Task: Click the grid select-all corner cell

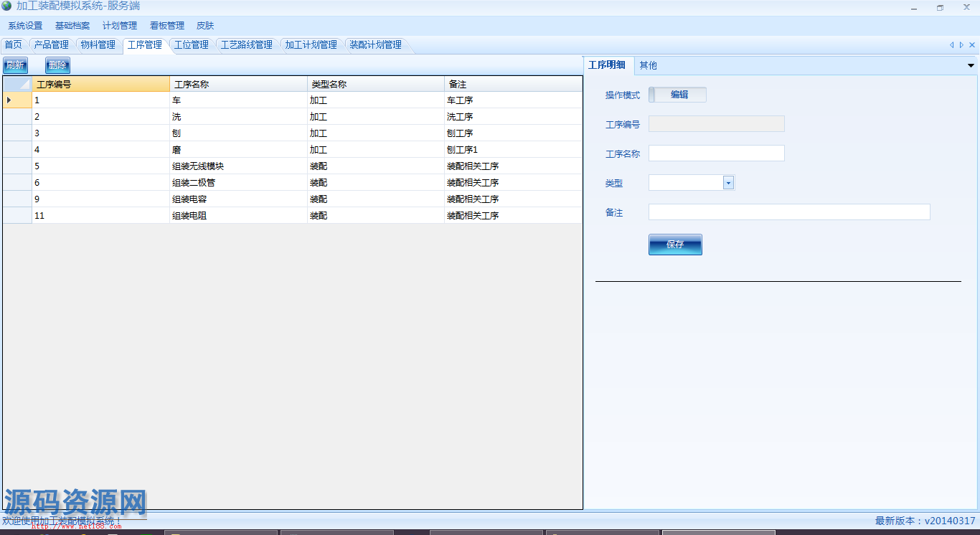Action: (x=18, y=84)
